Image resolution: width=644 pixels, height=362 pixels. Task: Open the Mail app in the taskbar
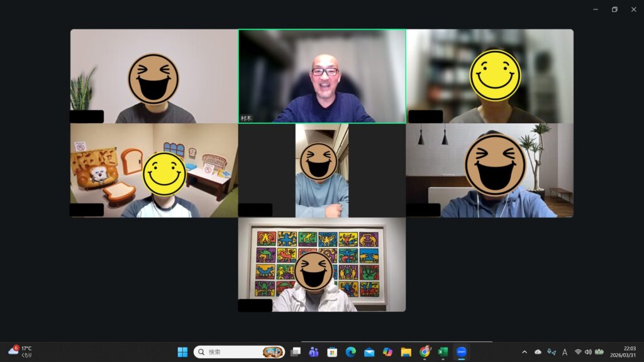[x=369, y=352]
